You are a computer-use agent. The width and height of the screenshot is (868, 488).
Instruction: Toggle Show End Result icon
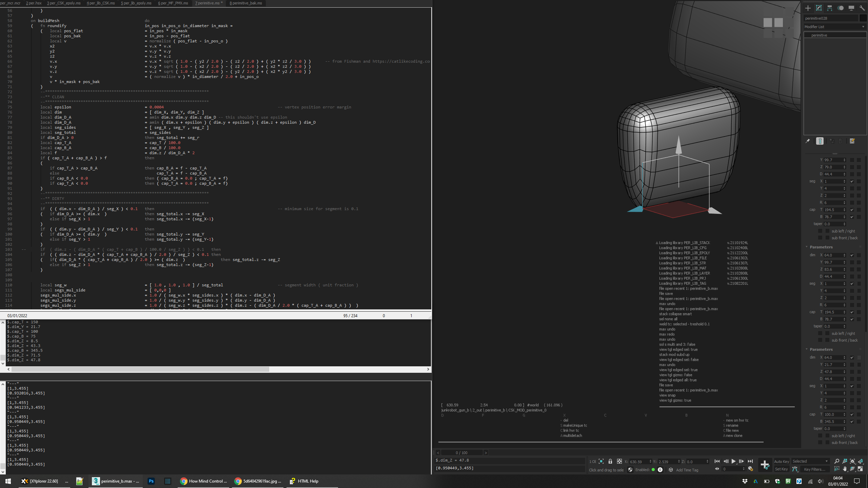(820, 141)
